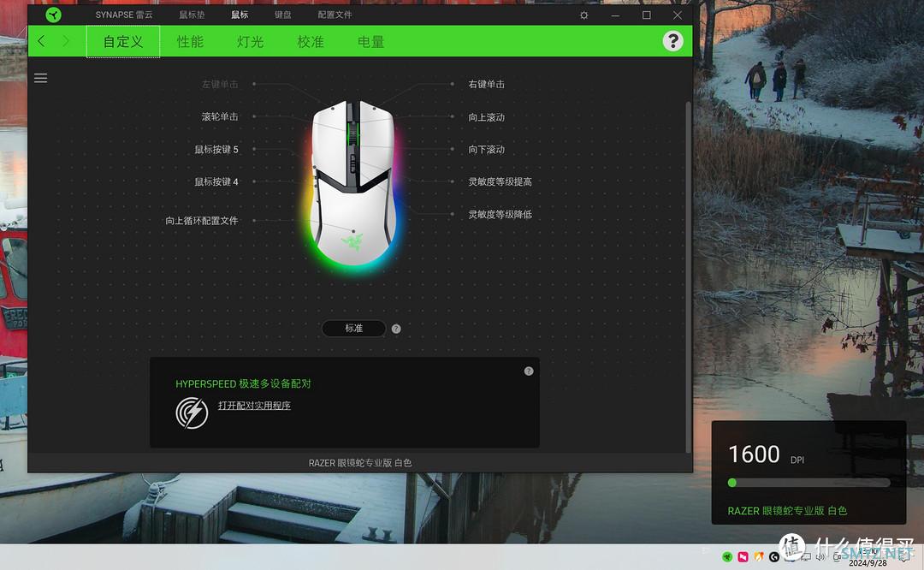The width and height of the screenshot is (924, 570).
Task: Open Razer icon in system tray
Action: 727,556
